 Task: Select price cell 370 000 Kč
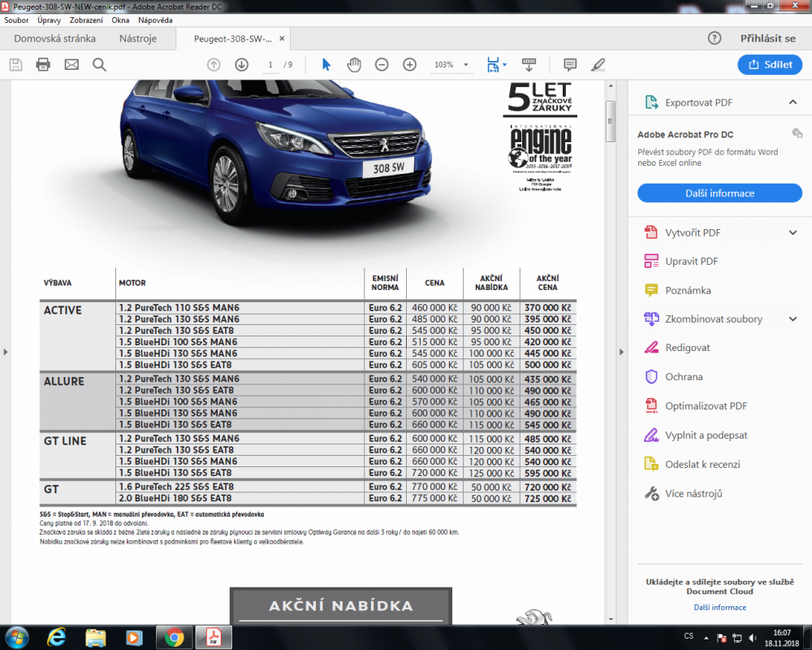pos(547,307)
